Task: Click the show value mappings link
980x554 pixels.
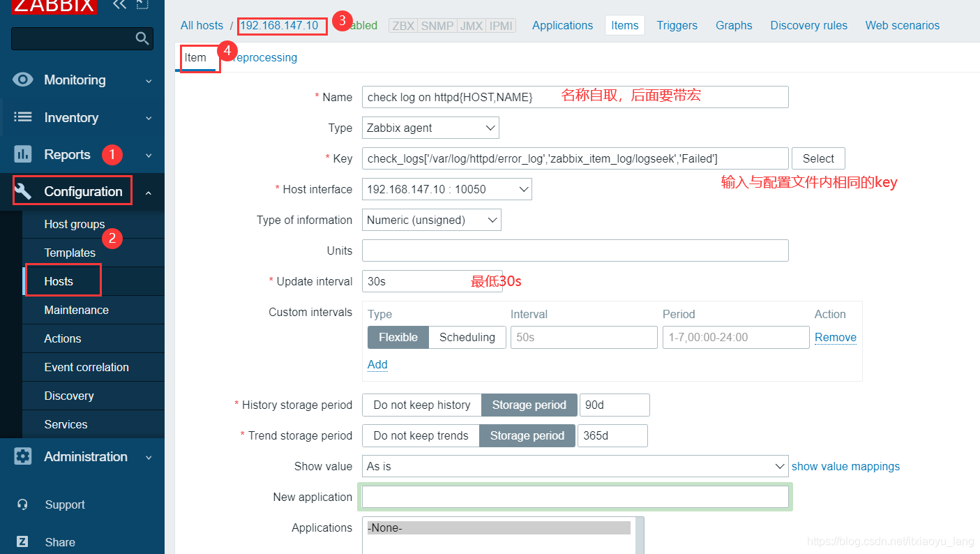Action: [845, 466]
